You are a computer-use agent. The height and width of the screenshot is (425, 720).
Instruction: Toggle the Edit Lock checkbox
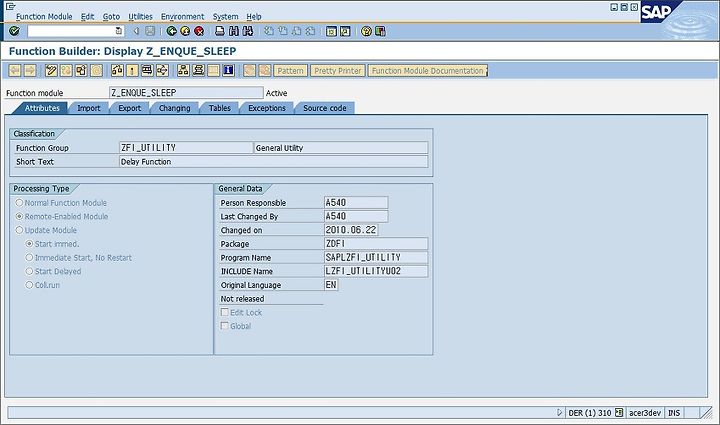[225, 312]
